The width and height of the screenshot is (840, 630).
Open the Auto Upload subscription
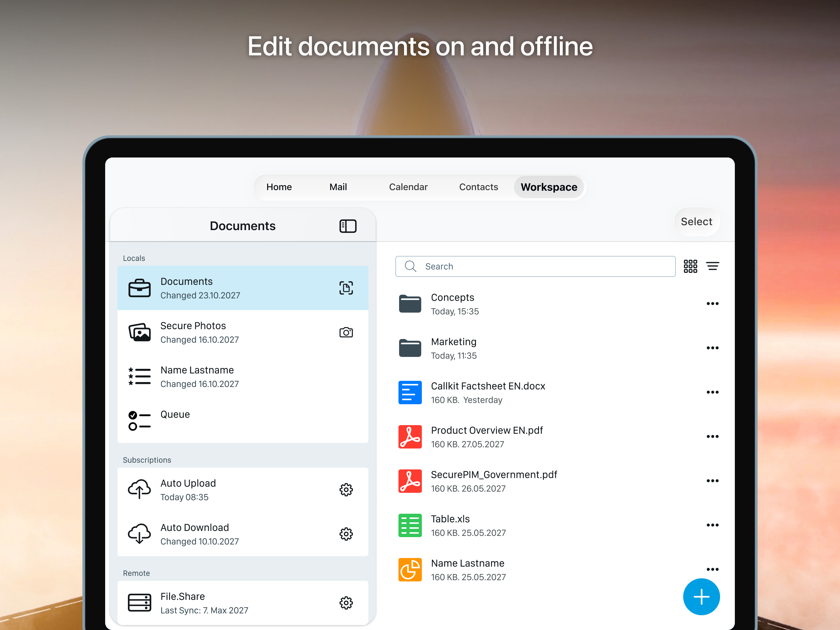(243, 490)
